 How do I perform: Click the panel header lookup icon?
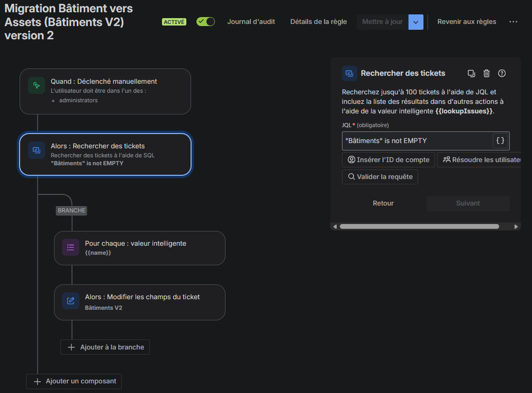(x=349, y=73)
